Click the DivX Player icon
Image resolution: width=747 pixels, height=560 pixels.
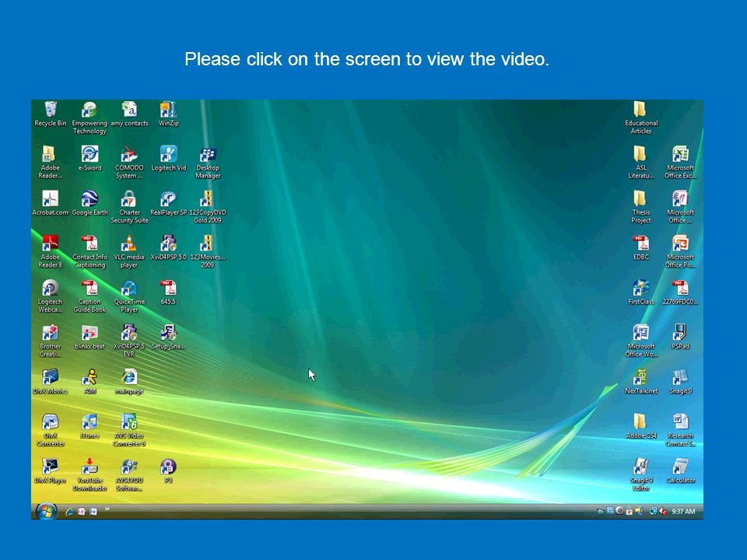(x=50, y=471)
